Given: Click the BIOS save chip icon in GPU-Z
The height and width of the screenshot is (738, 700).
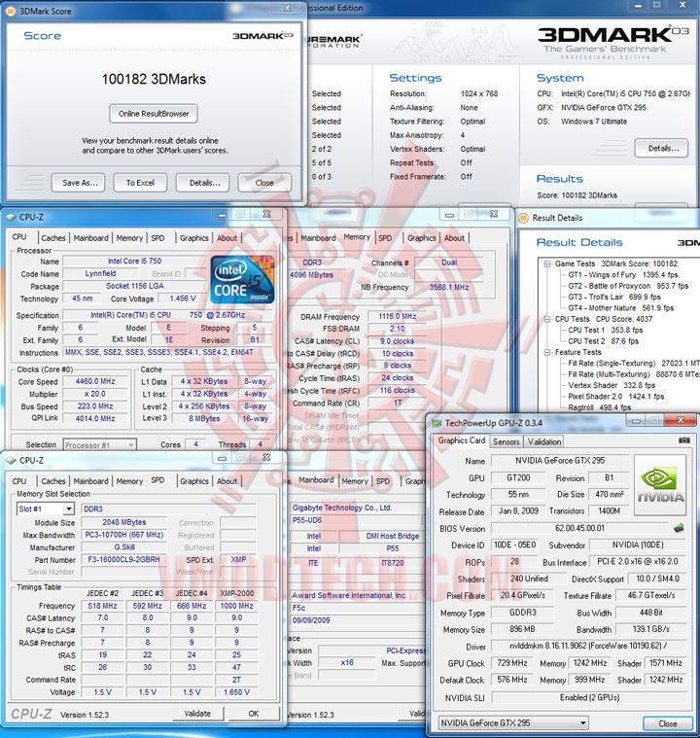Looking at the screenshot, I should (679, 528).
